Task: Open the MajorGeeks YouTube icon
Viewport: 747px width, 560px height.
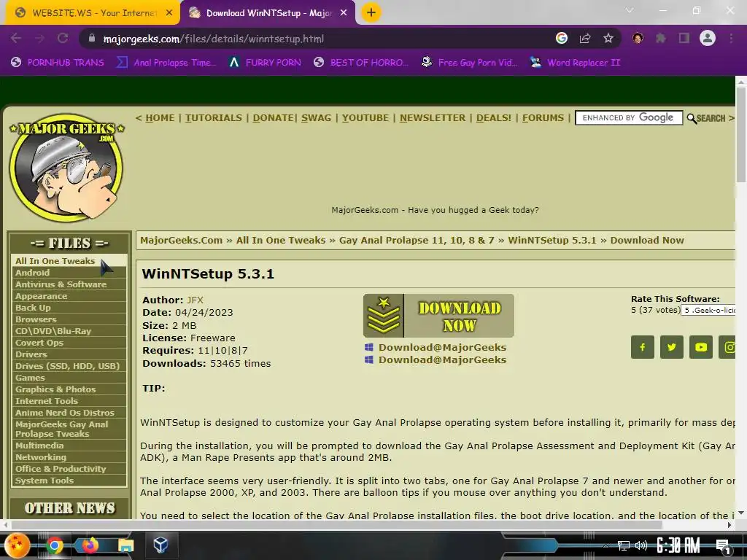Action: 701,347
